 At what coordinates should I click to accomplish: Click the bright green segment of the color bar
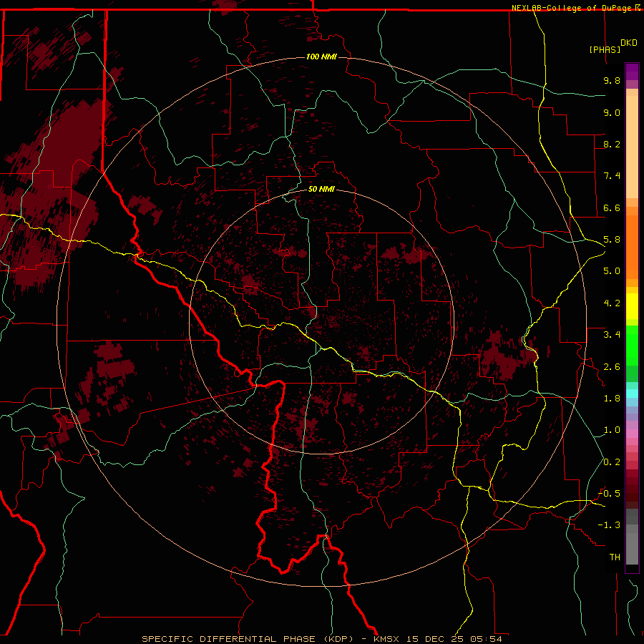click(x=632, y=346)
